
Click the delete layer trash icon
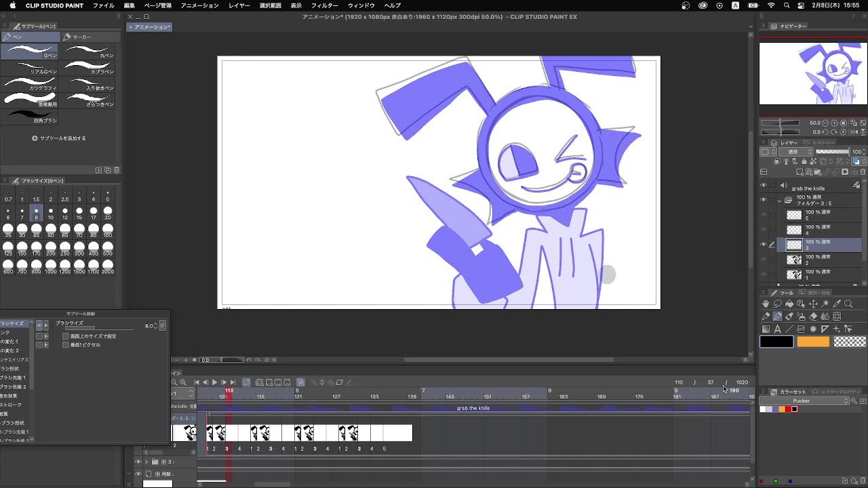pos(862,172)
